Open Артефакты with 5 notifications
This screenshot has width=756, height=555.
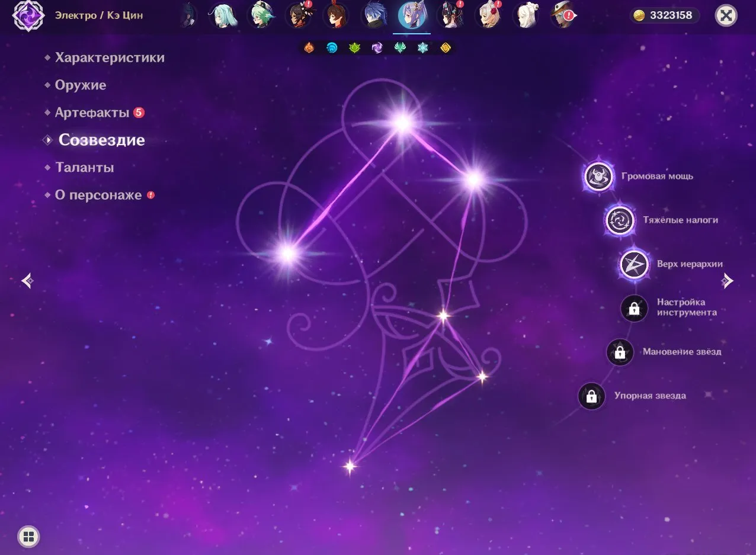pos(92,113)
